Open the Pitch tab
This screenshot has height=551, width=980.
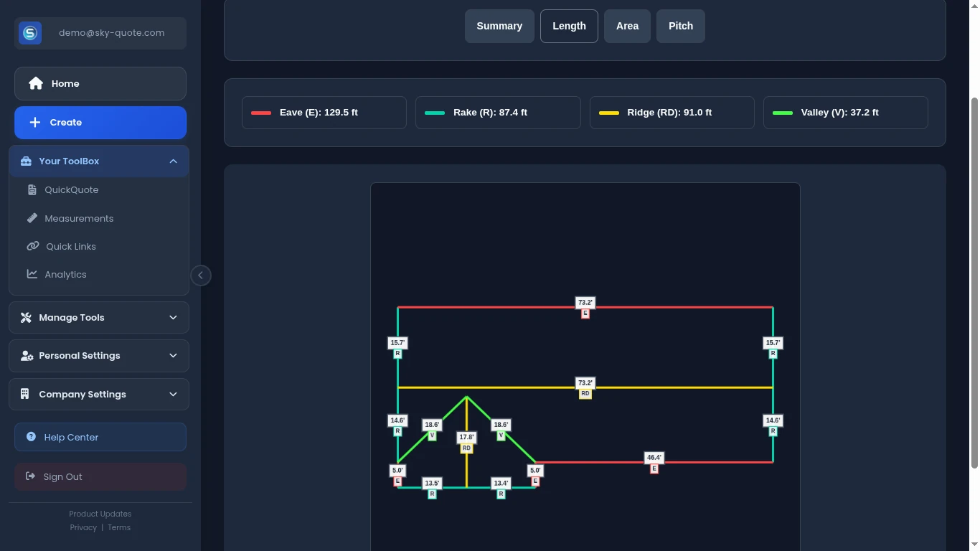(x=680, y=25)
